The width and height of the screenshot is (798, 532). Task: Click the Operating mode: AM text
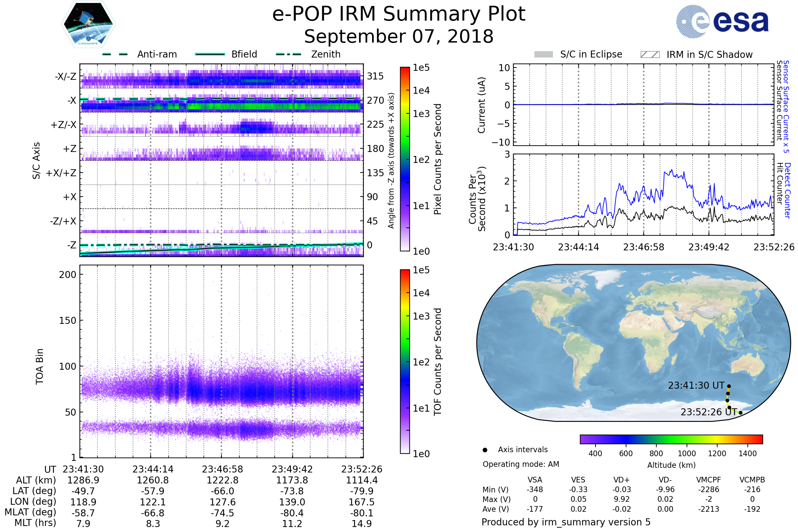521,464
